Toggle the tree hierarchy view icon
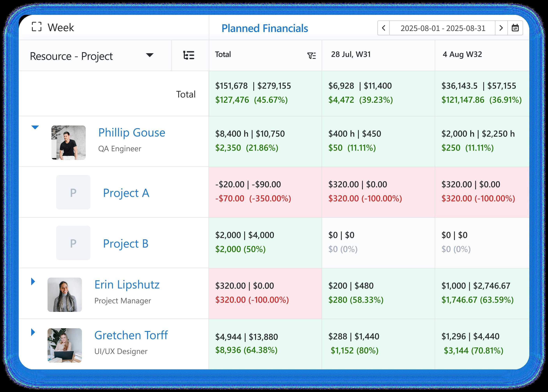This screenshot has width=548, height=392. [x=189, y=55]
